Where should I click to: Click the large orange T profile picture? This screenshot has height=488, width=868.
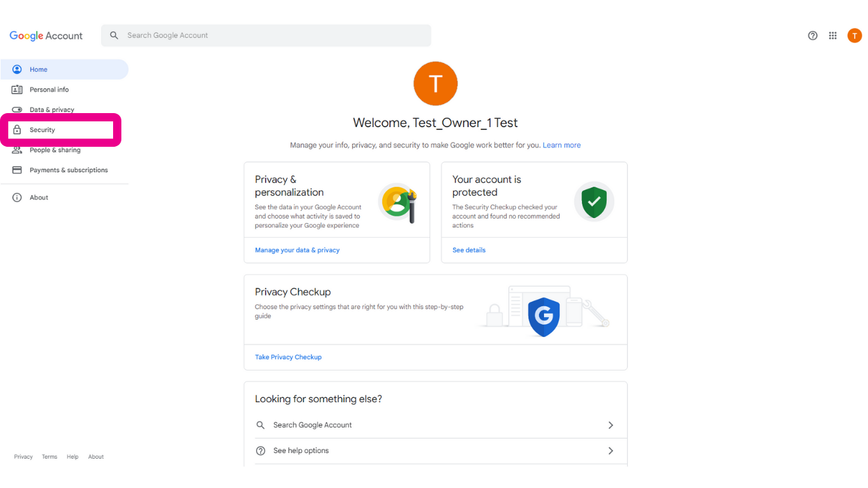coord(435,83)
